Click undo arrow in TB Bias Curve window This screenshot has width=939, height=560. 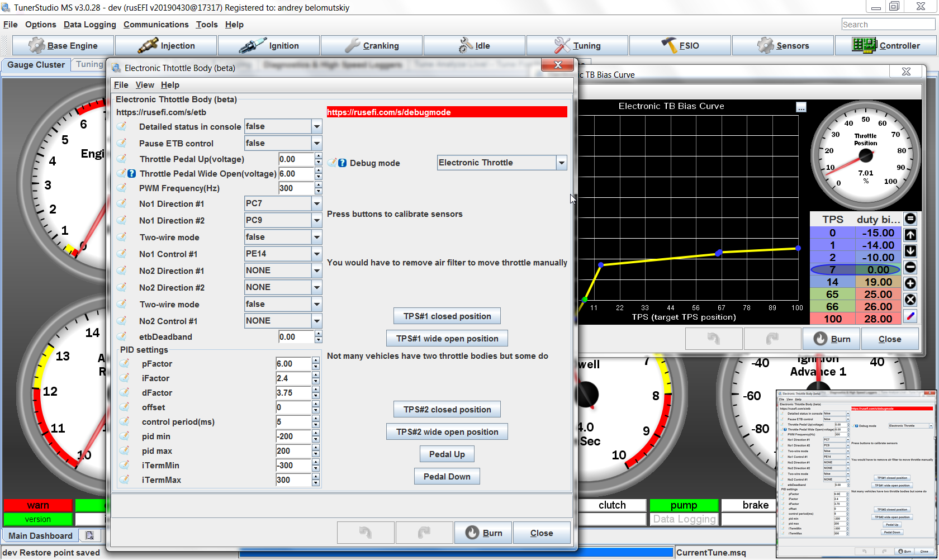(714, 339)
